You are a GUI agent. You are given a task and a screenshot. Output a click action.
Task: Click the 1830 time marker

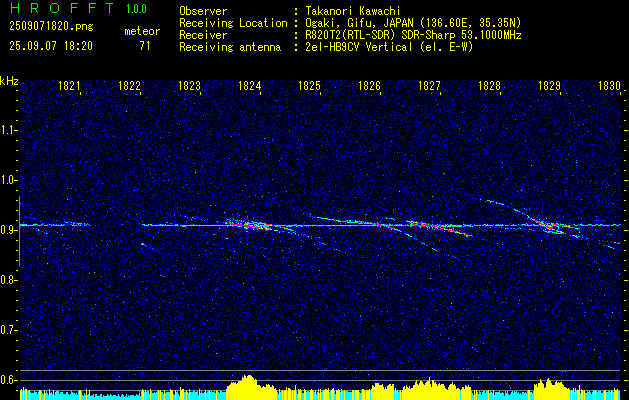609,85
